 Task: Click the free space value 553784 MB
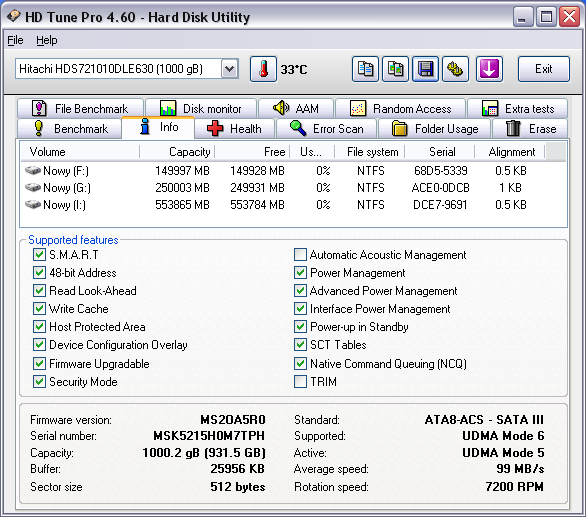point(257,205)
